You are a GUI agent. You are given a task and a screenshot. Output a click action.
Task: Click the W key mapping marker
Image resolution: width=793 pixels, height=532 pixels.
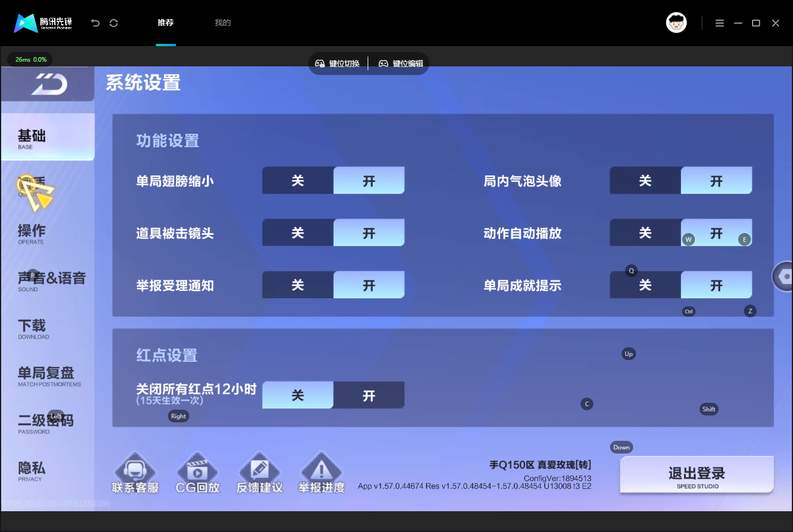click(688, 239)
